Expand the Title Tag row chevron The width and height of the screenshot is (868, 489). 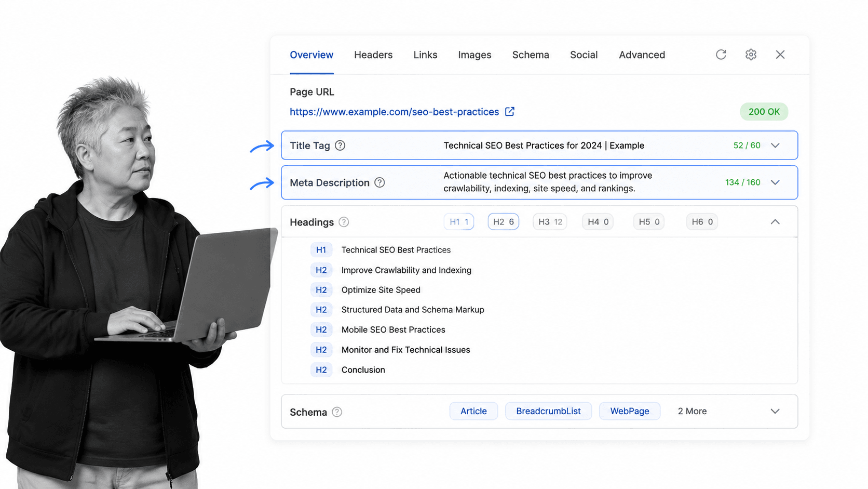(775, 146)
